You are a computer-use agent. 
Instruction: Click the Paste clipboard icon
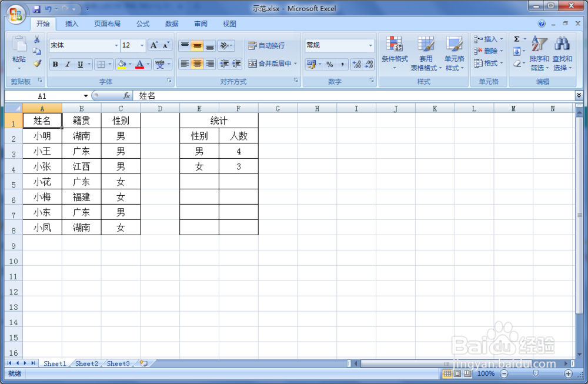tap(19, 44)
